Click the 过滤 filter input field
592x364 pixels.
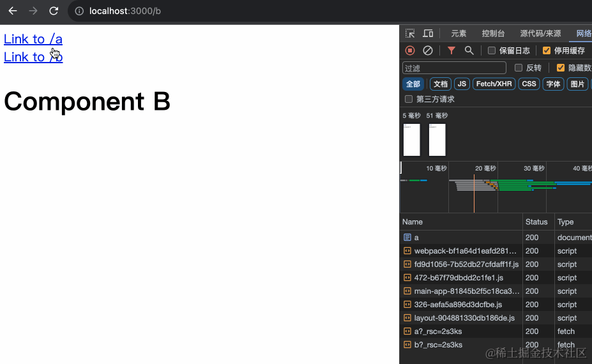(454, 68)
